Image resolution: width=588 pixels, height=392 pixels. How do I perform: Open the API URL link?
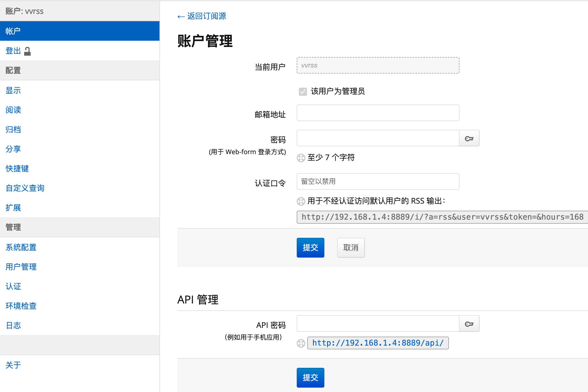(378, 343)
